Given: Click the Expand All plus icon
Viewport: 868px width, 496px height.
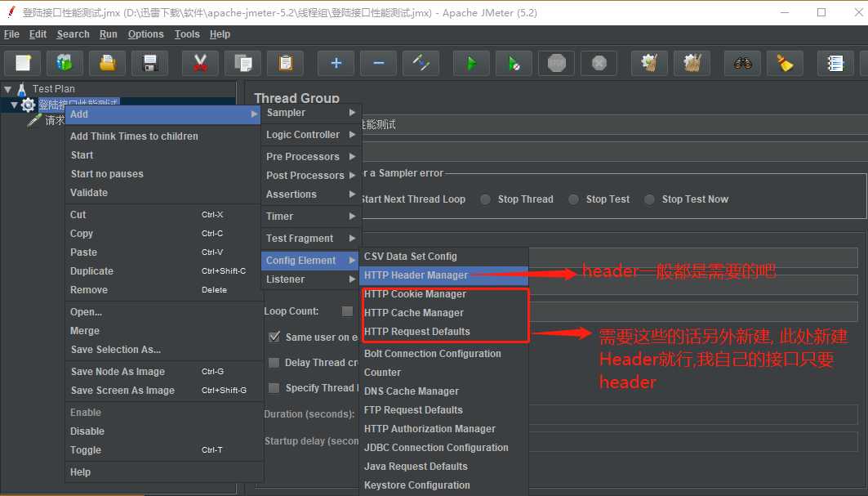Looking at the screenshot, I should 336,63.
